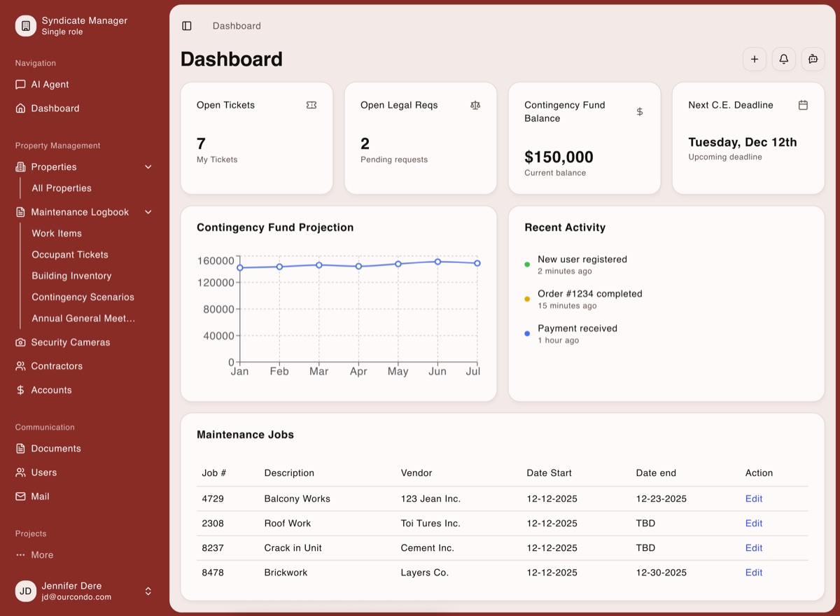Click the More link under Projects
This screenshot has height=616, width=840.
tap(42, 555)
